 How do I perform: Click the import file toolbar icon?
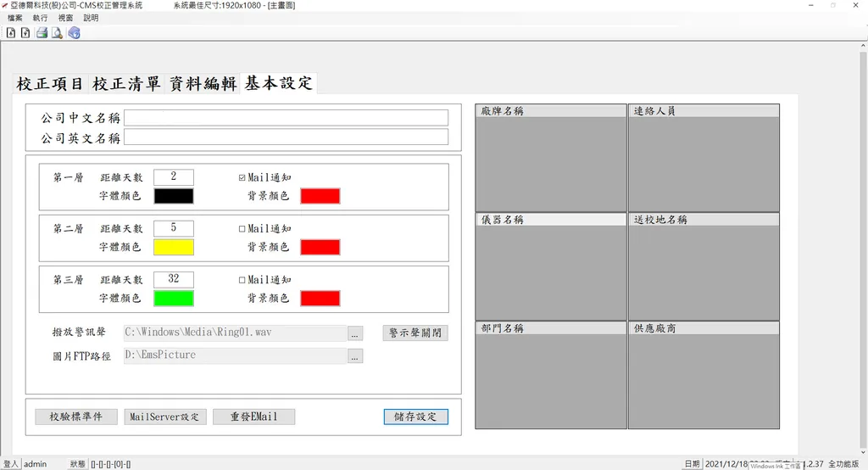point(11,33)
